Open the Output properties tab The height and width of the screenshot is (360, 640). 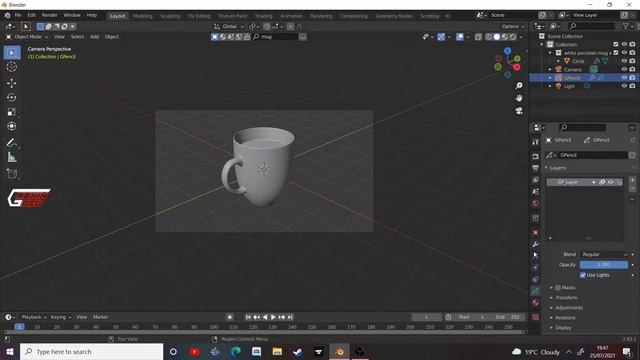pos(536,168)
